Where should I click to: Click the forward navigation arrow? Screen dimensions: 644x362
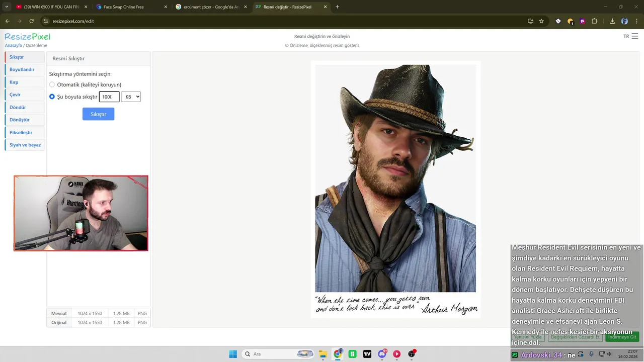pos(19,21)
